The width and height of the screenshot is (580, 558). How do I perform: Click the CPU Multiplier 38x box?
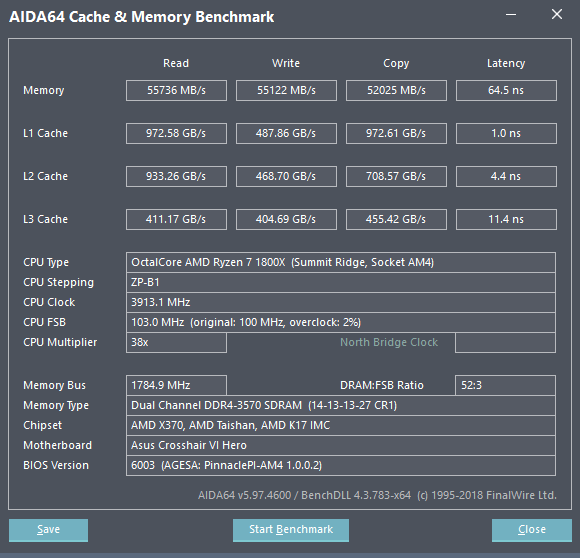pyautogui.click(x=176, y=342)
